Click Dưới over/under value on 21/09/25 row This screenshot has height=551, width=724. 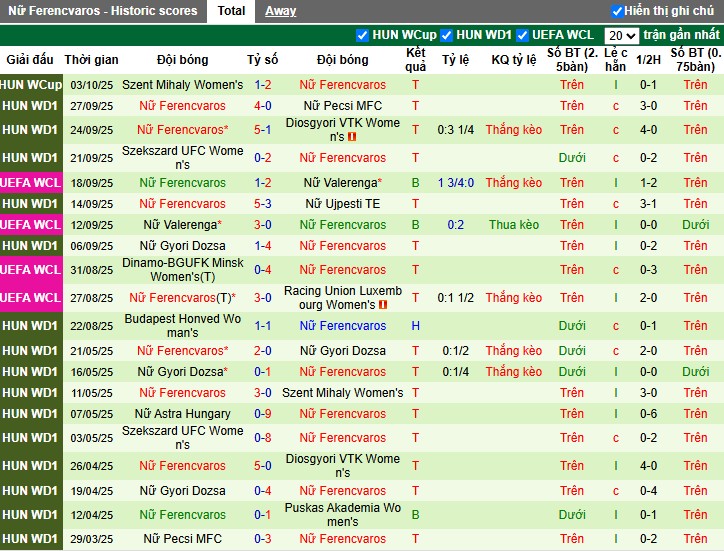[572, 157]
